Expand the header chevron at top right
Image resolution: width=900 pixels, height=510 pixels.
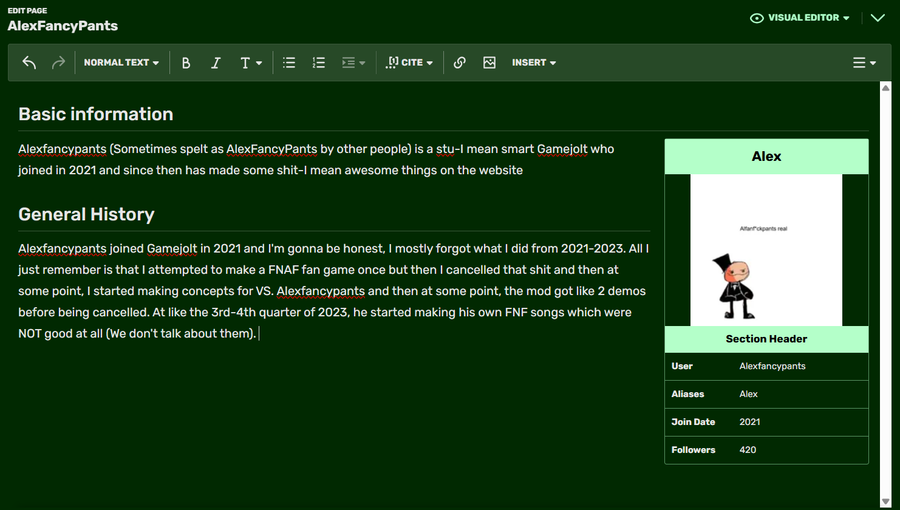click(x=878, y=18)
